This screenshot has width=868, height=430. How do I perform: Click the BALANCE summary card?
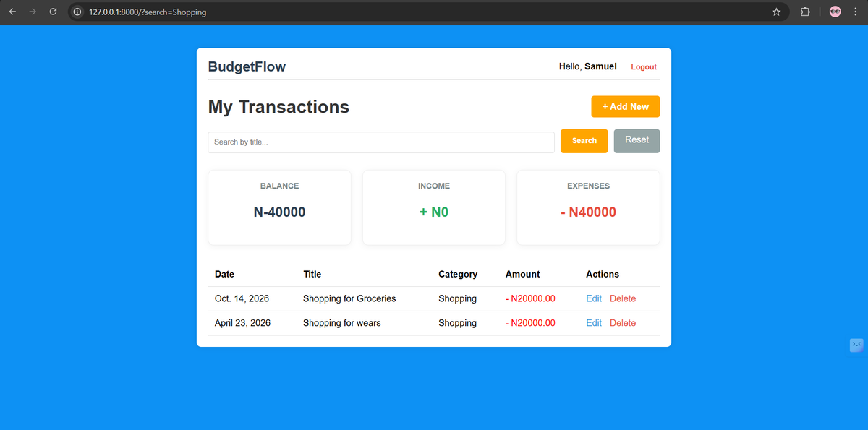pyautogui.click(x=279, y=207)
